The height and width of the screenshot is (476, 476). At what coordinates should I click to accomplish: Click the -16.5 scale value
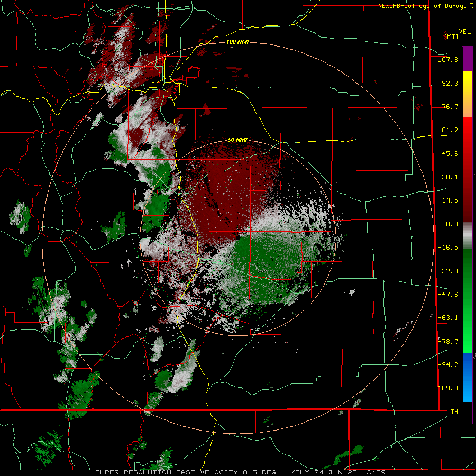[x=448, y=248]
